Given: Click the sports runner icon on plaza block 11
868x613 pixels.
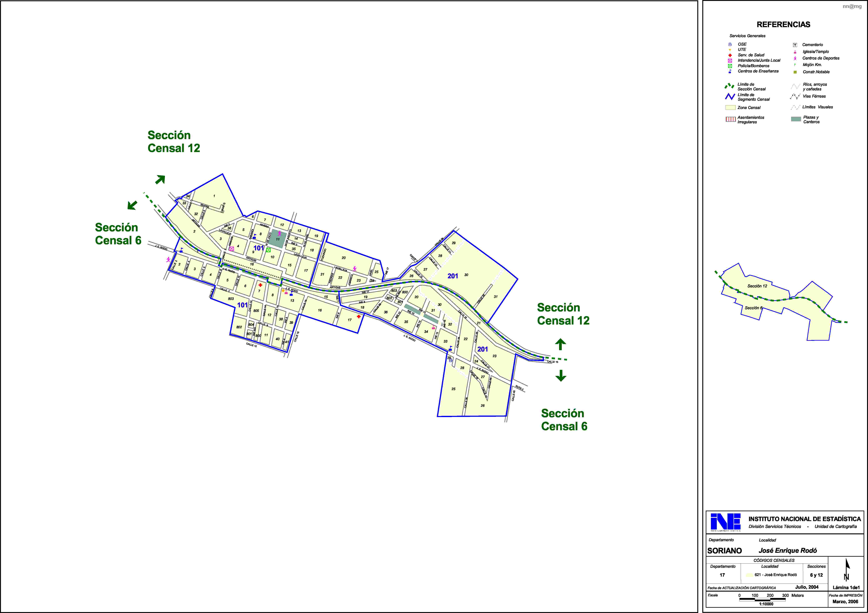Looking at the screenshot, I should click(280, 233).
